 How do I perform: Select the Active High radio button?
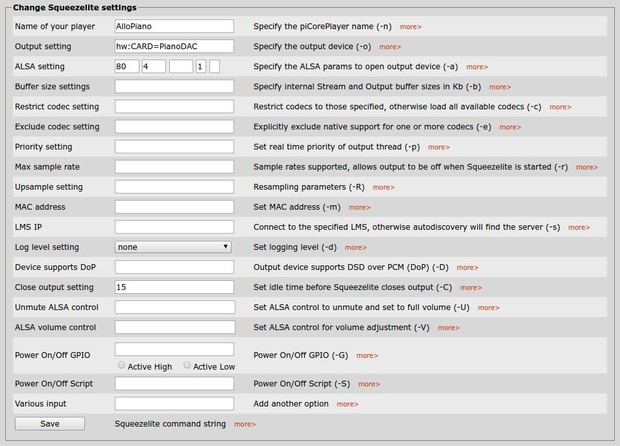[x=121, y=365]
